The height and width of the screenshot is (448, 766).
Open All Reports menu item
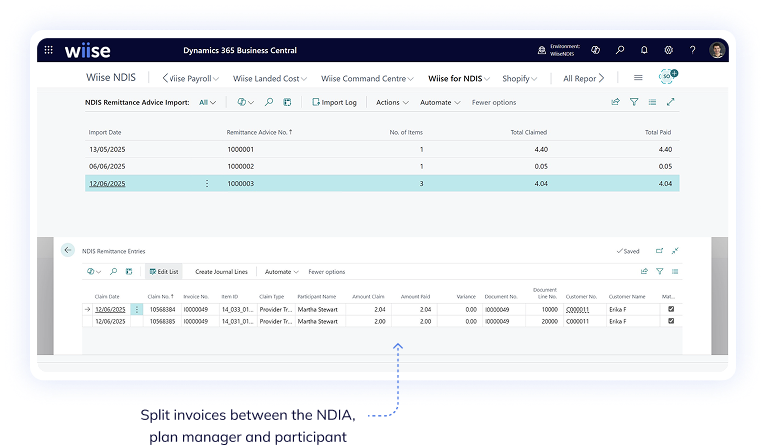pos(579,78)
